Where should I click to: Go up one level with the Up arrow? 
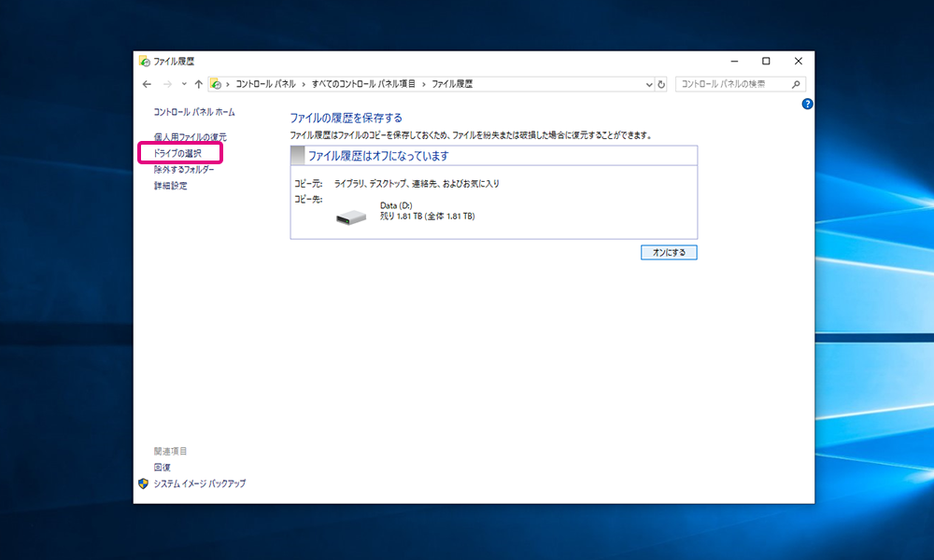[x=198, y=84]
